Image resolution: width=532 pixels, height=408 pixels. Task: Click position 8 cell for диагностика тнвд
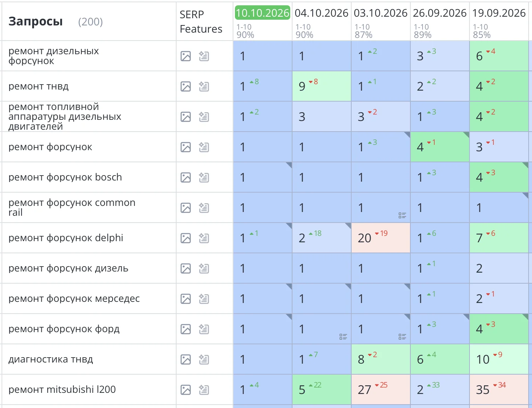pos(381,359)
